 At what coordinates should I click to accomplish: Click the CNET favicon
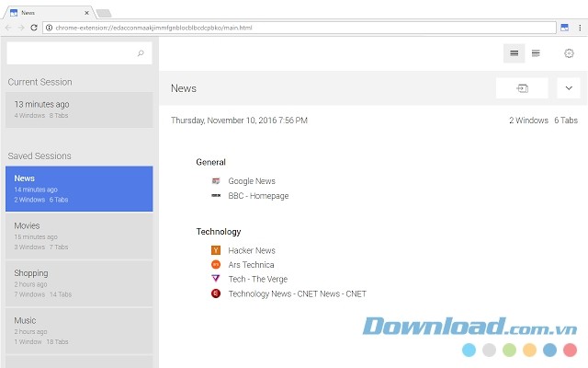[x=216, y=293]
